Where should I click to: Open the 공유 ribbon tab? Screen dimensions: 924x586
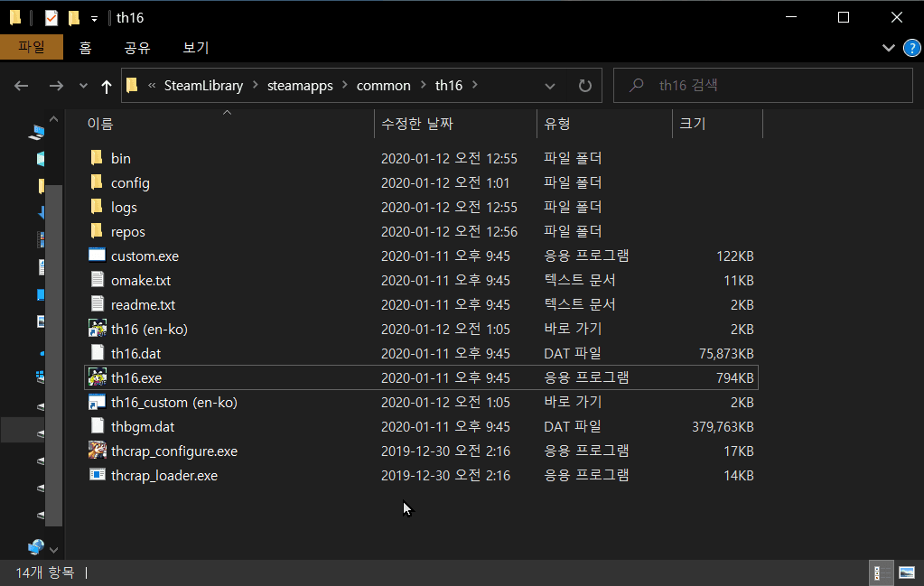coord(137,48)
